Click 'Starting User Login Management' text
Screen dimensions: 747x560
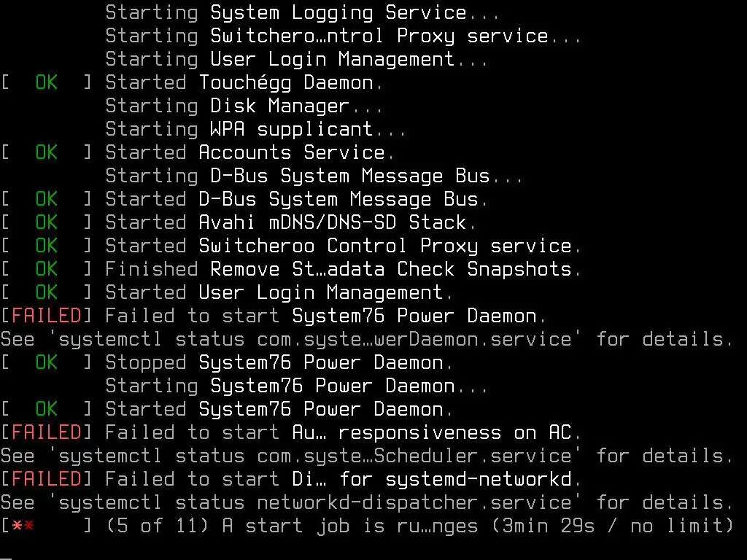coord(296,60)
